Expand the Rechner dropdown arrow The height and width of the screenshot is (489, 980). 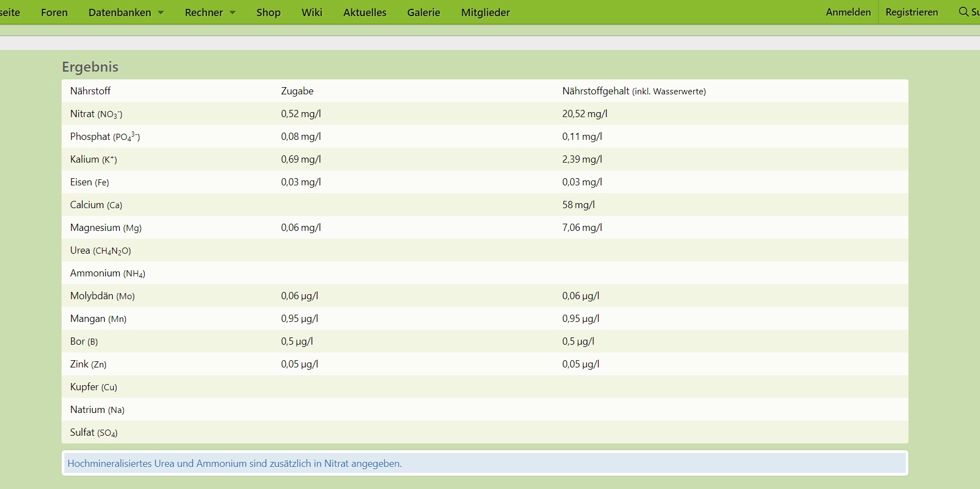232,12
